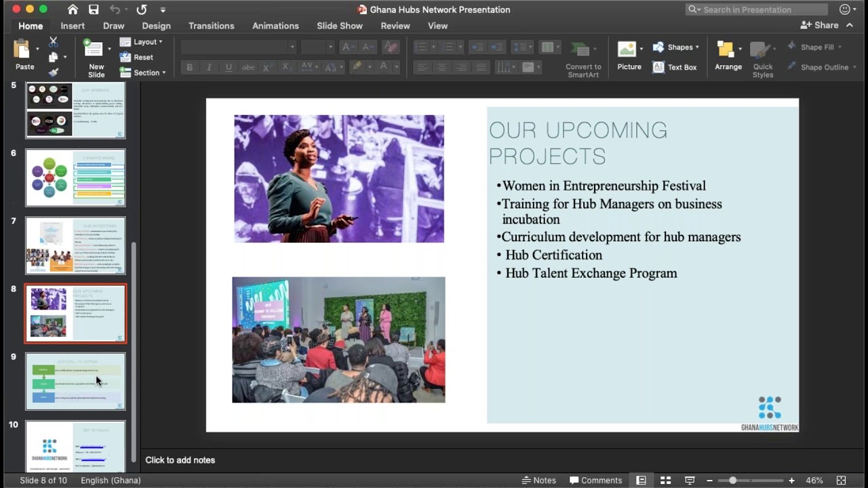Click the Text Box button
The height and width of the screenshot is (488, 868).
(x=675, y=67)
